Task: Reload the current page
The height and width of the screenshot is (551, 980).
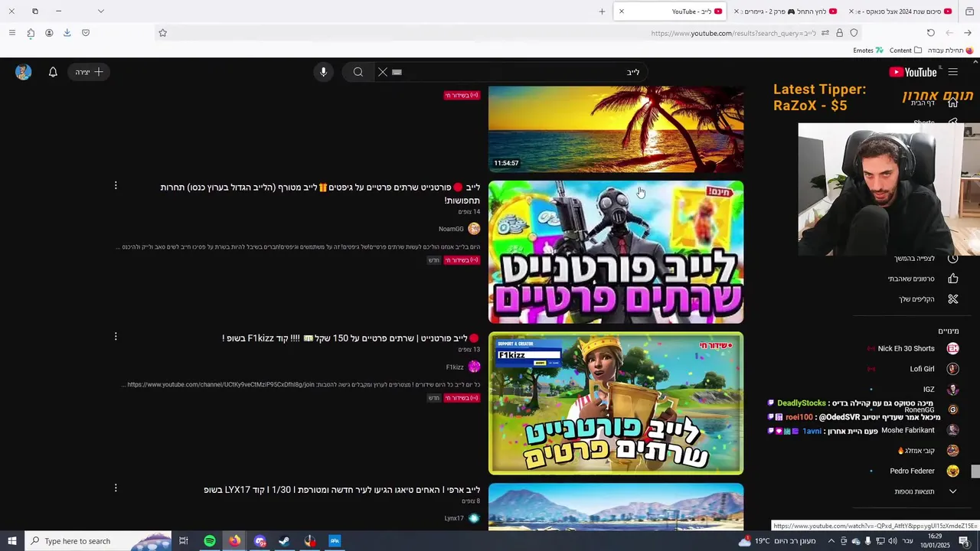Action: (x=931, y=33)
